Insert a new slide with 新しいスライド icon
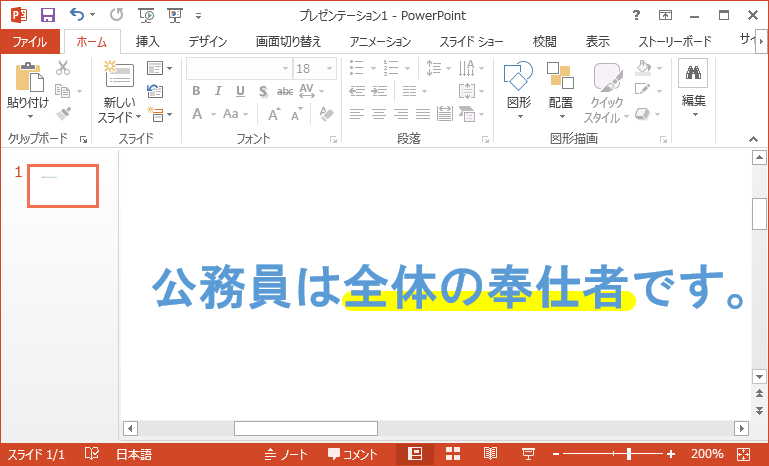 119,74
